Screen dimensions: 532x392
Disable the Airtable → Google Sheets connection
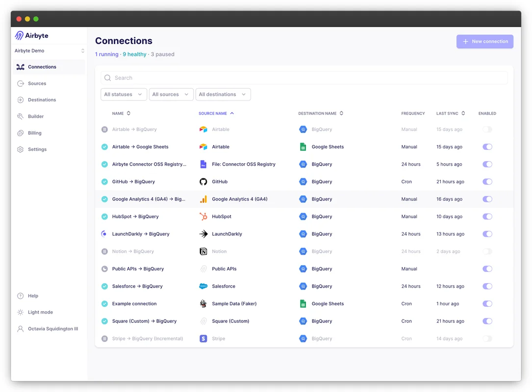487,147
